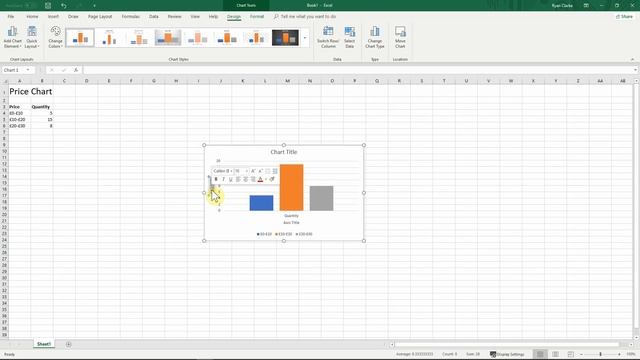The image size is (640, 360).
Task: Toggle Bold in the mini toolbar
Action: tap(216, 179)
